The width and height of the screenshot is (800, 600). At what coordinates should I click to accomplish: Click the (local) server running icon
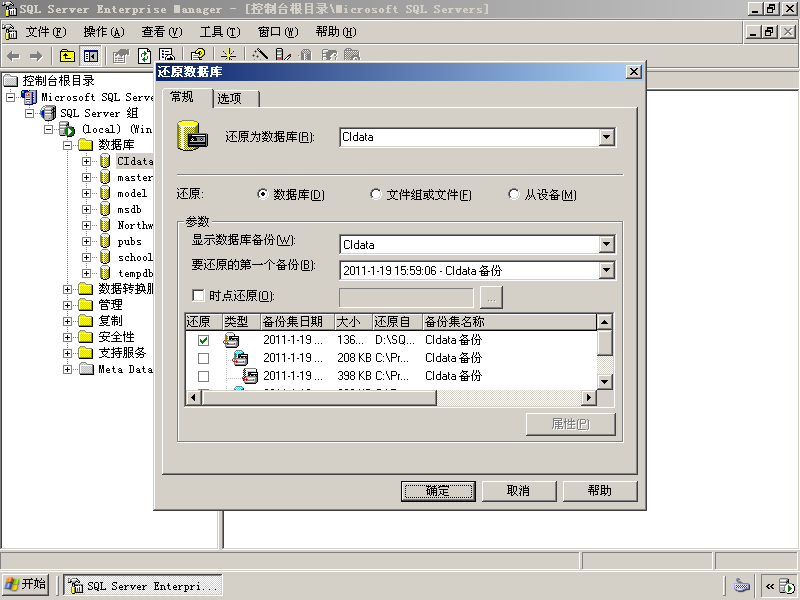(x=67, y=129)
